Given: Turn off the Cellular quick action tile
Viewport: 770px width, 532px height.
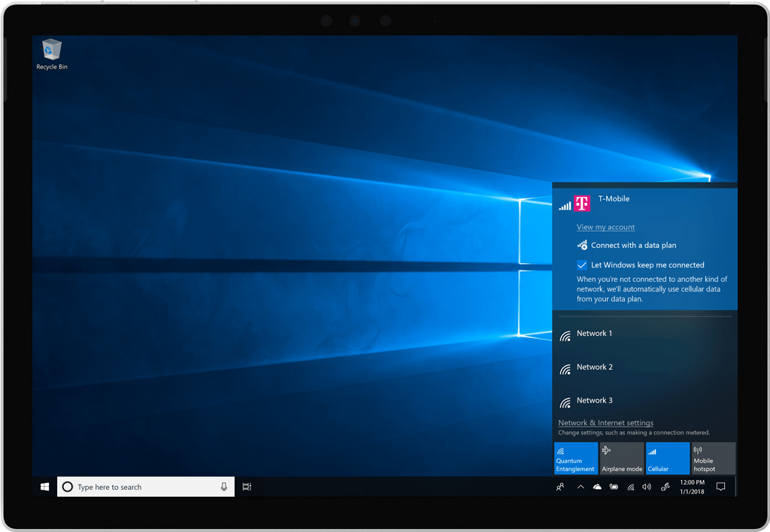Looking at the screenshot, I should click(x=667, y=458).
